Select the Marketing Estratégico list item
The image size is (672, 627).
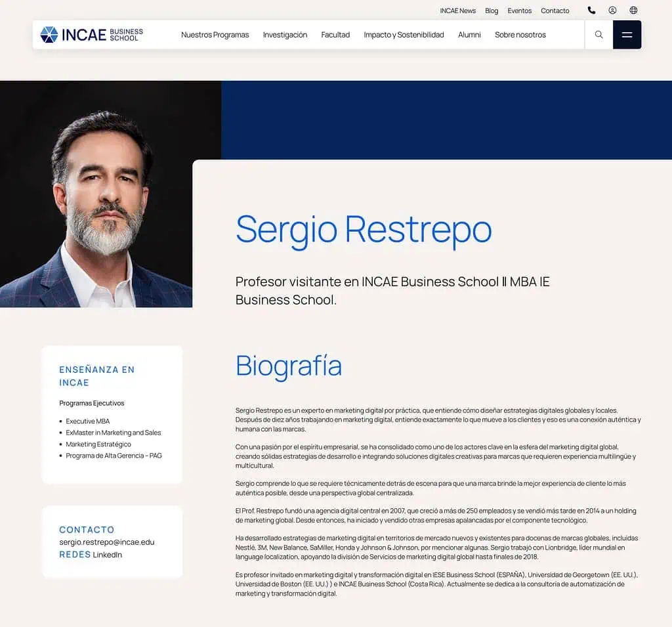point(98,444)
